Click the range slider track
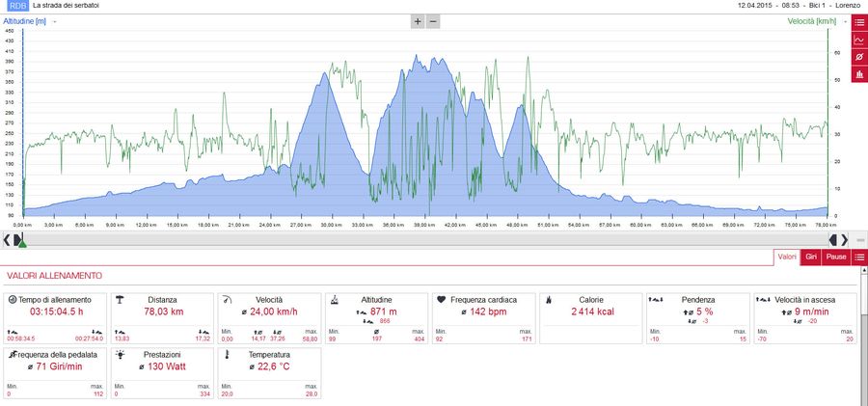The width and height of the screenshot is (868, 406). [x=425, y=239]
